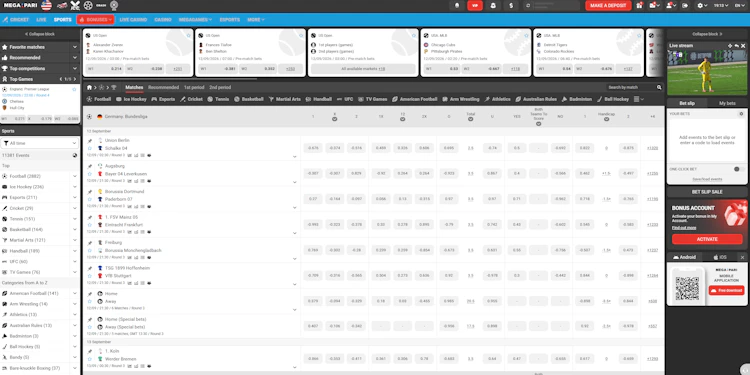Click the ACTIVATE bonus button

coord(707,239)
